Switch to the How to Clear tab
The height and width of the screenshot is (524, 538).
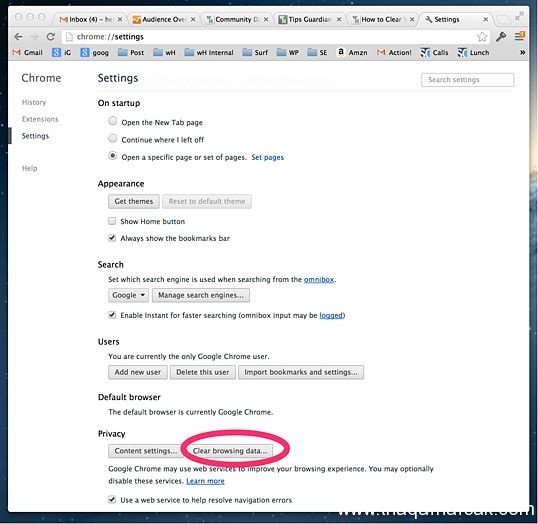(383, 20)
